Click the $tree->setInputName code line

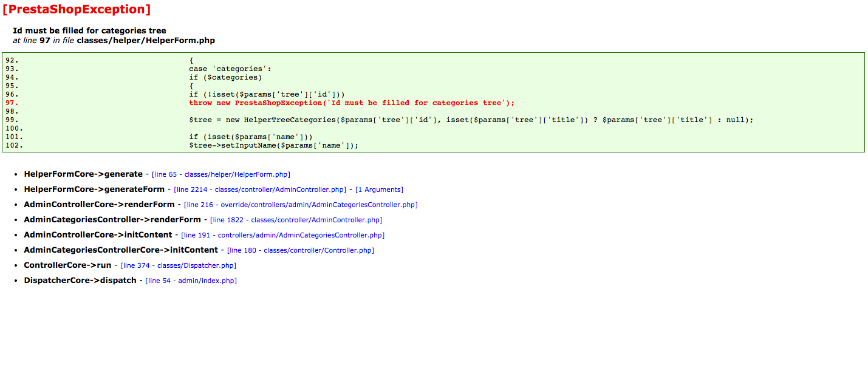click(274, 146)
